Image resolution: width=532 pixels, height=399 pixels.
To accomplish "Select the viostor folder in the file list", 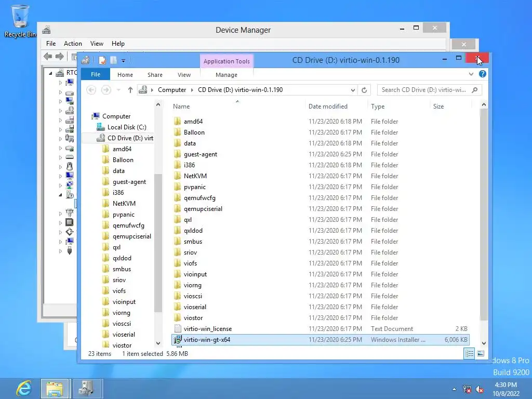I will 193,318.
